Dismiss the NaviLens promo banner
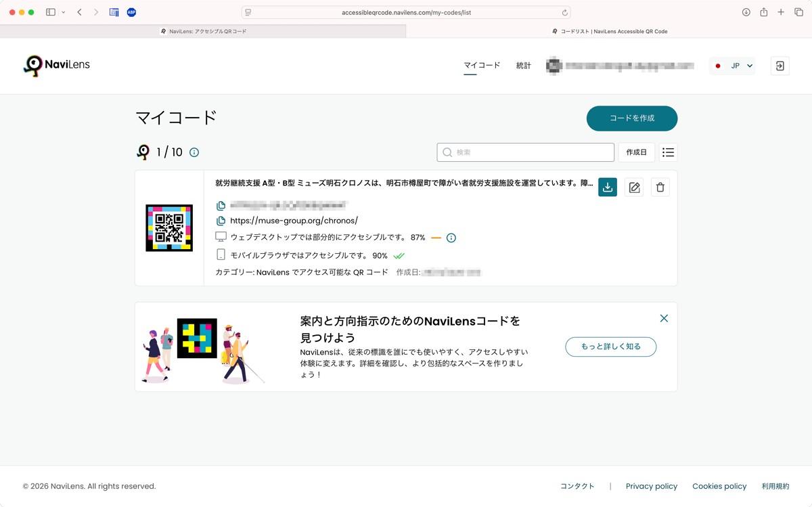Image resolution: width=812 pixels, height=507 pixels. [664, 318]
